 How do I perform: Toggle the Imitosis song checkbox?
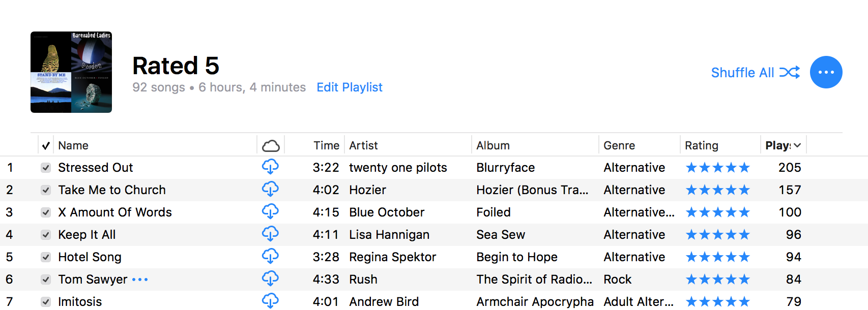tap(46, 302)
